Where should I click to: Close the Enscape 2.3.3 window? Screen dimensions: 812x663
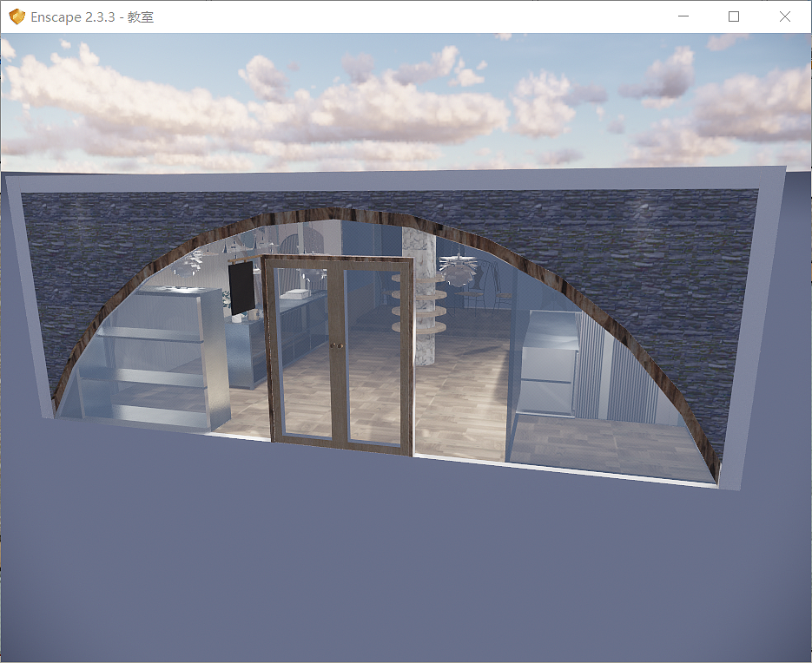click(784, 16)
